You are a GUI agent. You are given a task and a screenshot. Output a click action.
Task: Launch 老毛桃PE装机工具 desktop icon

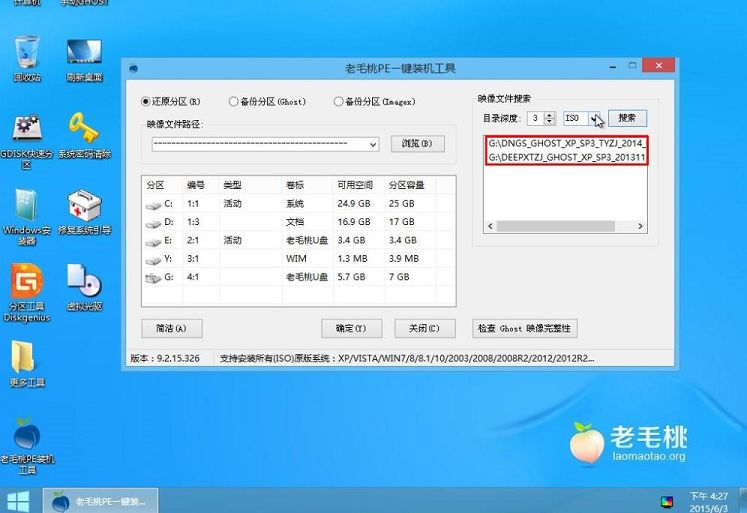[27, 445]
